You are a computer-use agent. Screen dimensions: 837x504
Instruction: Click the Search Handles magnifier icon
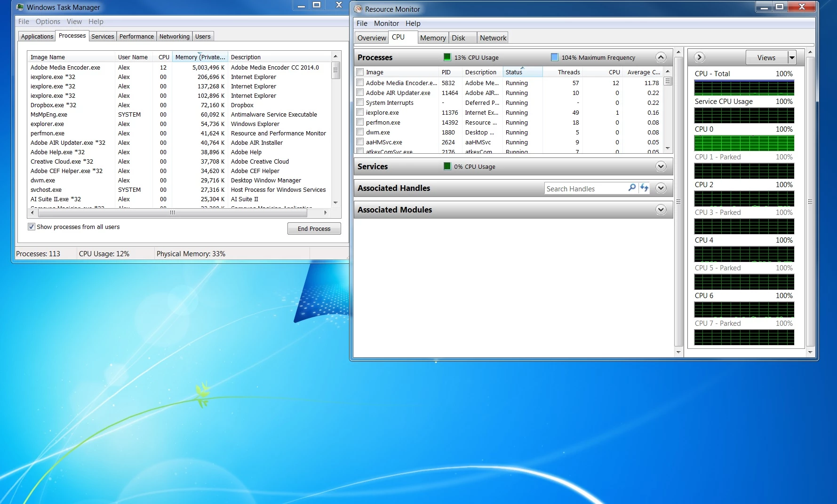[x=632, y=188]
